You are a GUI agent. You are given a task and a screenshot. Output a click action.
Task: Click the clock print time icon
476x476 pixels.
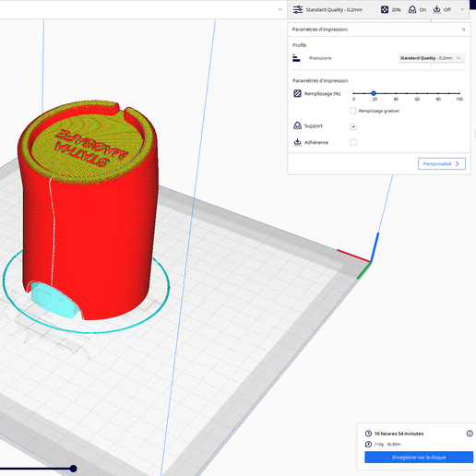click(368, 434)
